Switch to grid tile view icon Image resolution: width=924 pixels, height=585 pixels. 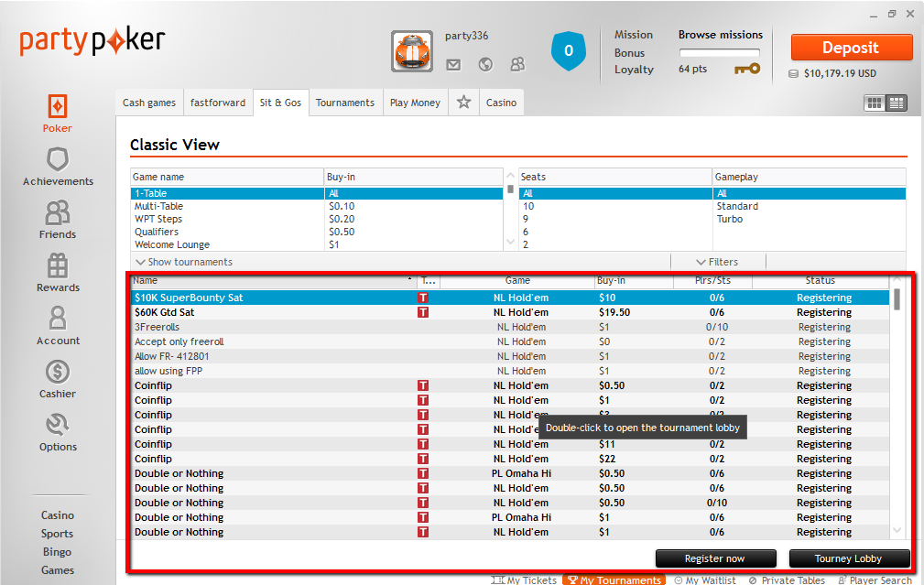click(x=875, y=103)
